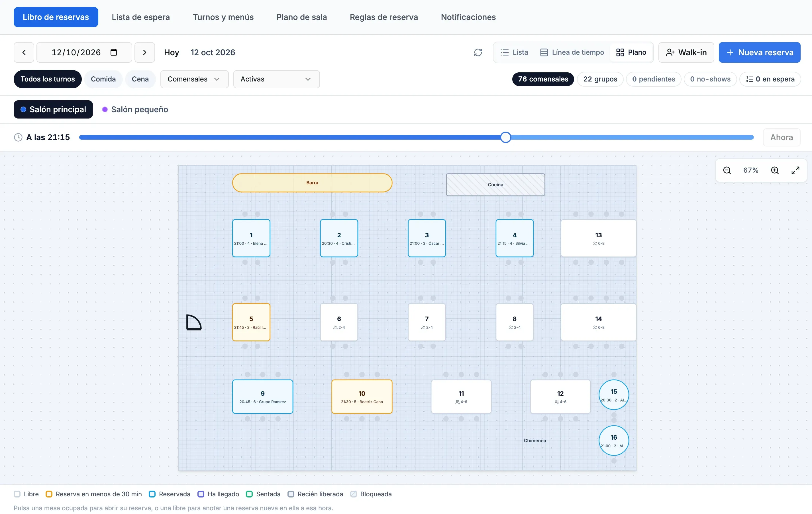Select the Salón pequeño room
The image size is (812, 514).
click(135, 109)
